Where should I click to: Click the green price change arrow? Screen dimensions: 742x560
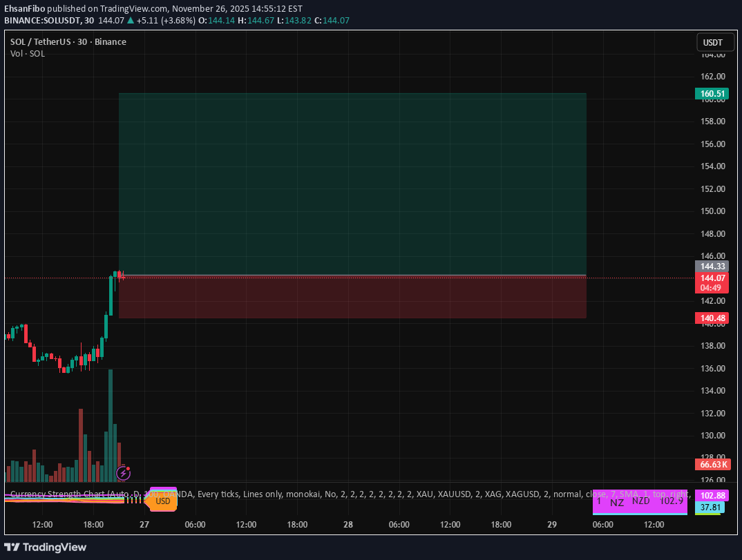(x=131, y=21)
